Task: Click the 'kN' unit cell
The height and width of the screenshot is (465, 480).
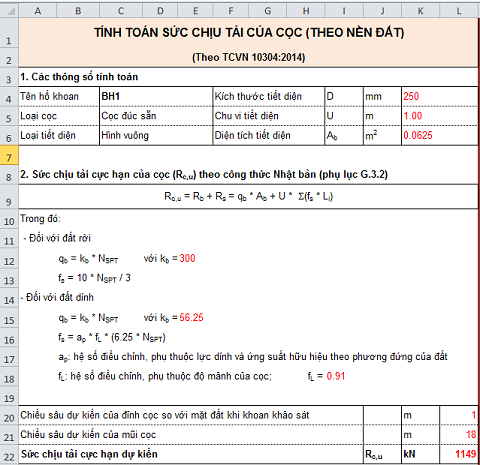Action: (421, 454)
